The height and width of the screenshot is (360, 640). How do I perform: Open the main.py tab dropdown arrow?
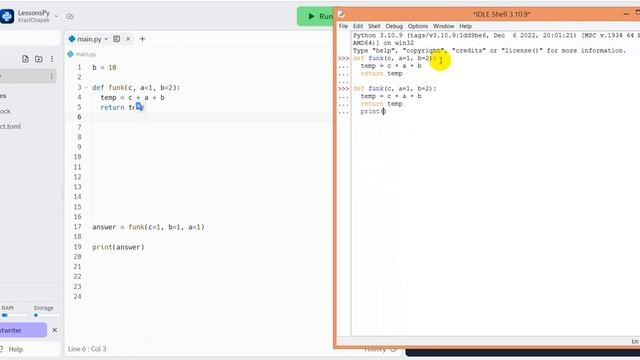(x=106, y=39)
